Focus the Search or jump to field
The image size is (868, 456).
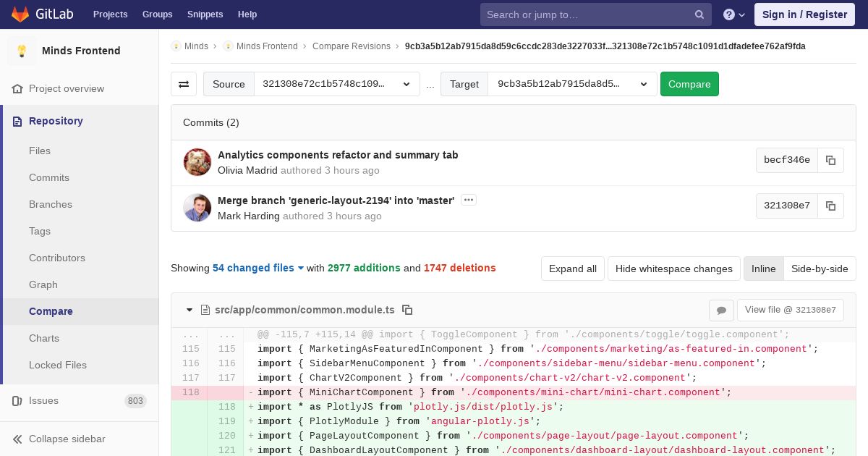point(586,14)
